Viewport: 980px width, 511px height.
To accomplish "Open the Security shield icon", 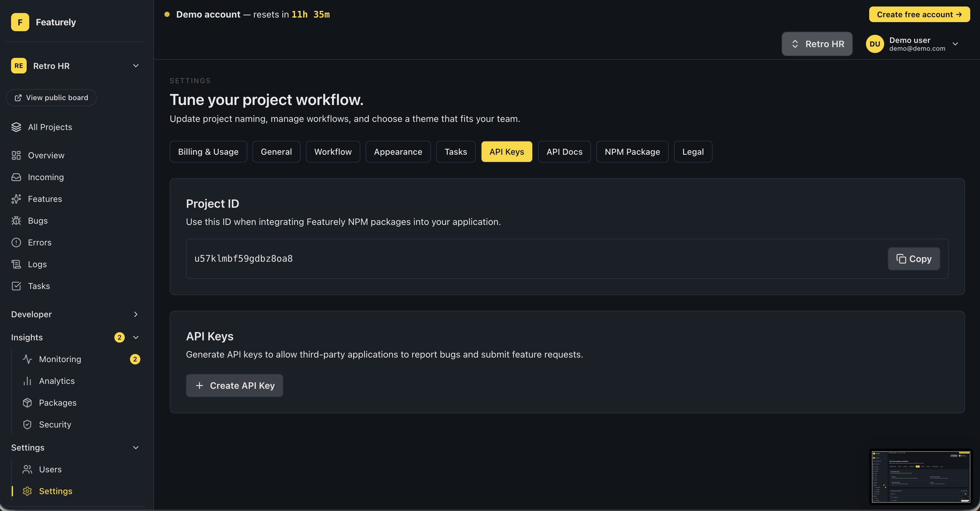I will click(x=27, y=425).
